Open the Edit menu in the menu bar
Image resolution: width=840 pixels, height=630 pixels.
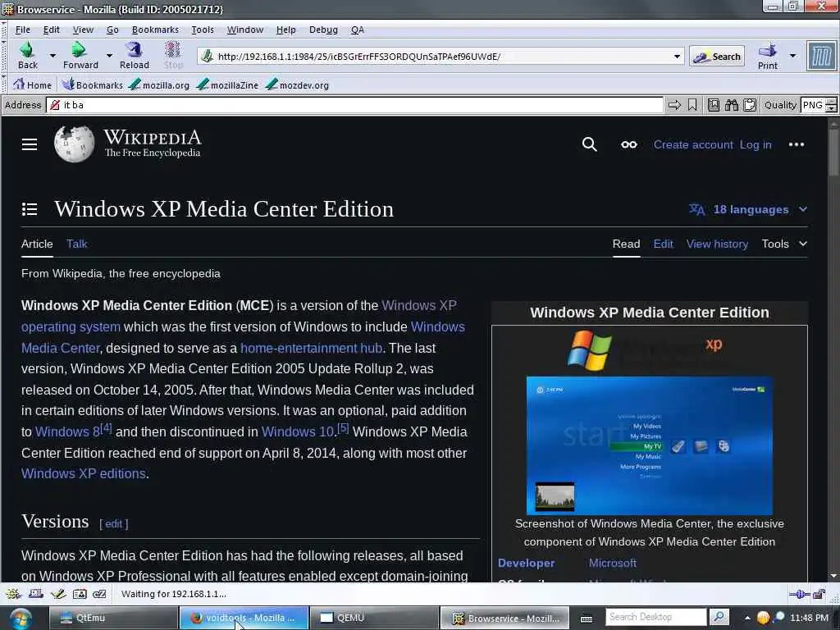point(52,30)
